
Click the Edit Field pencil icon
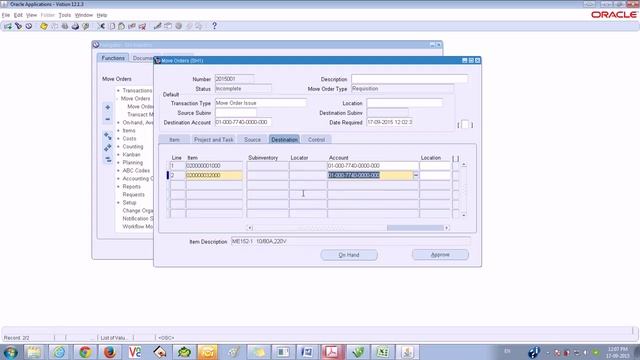[x=158, y=26]
